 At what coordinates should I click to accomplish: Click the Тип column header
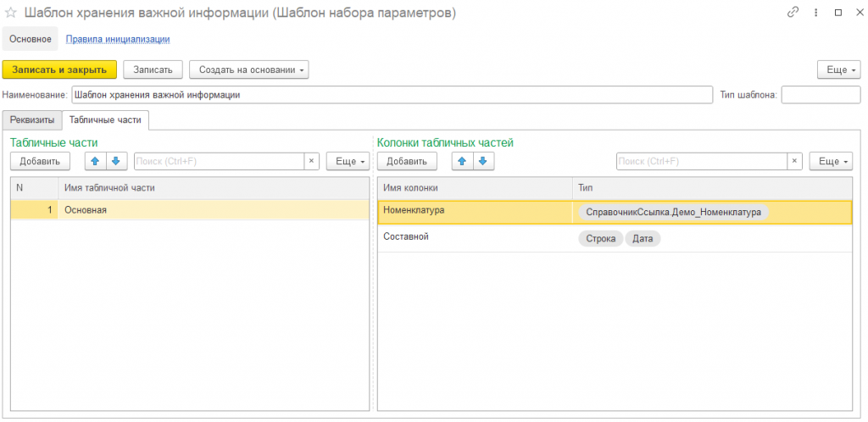coord(712,188)
